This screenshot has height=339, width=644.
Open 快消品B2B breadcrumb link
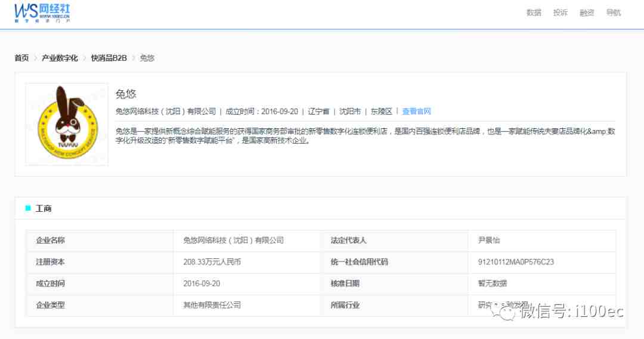pos(109,58)
